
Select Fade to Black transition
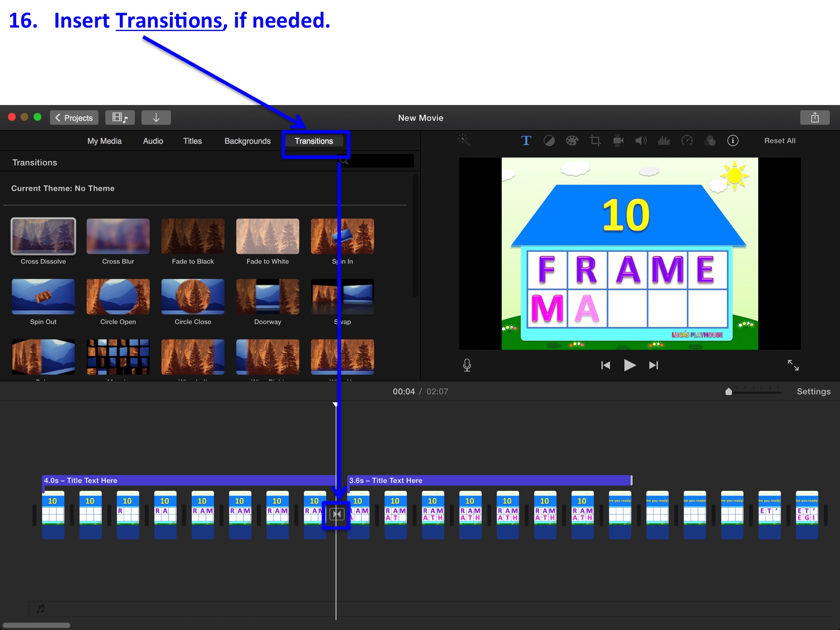(193, 236)
